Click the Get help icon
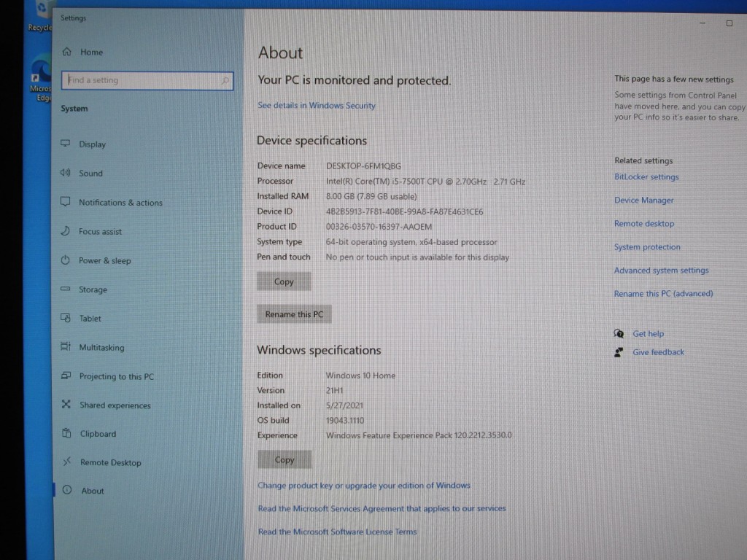747x560 pixels. [619, 333]
